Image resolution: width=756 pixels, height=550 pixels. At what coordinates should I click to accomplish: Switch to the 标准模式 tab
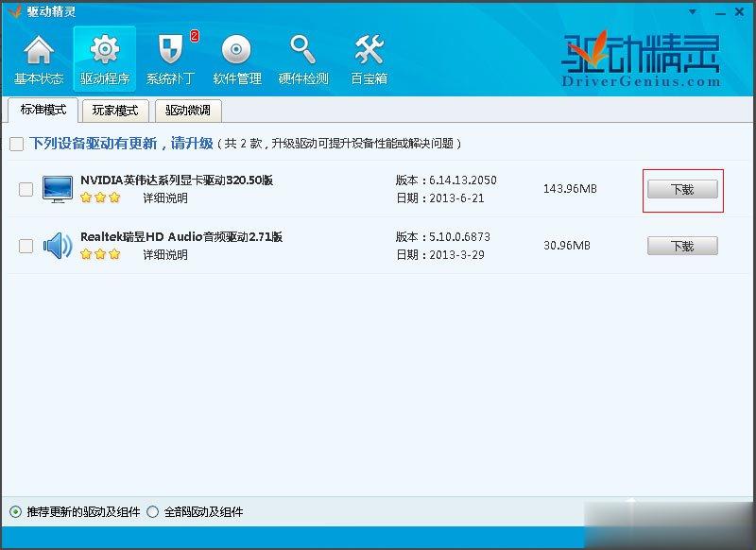tap(43, 110)
